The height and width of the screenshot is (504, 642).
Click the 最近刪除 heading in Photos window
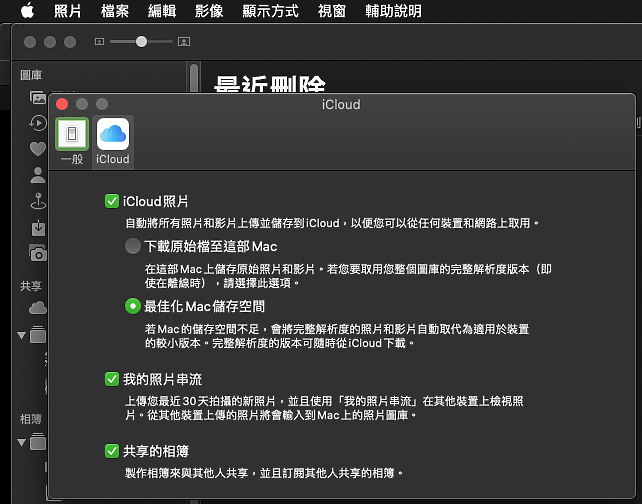(x=270, y=84)
